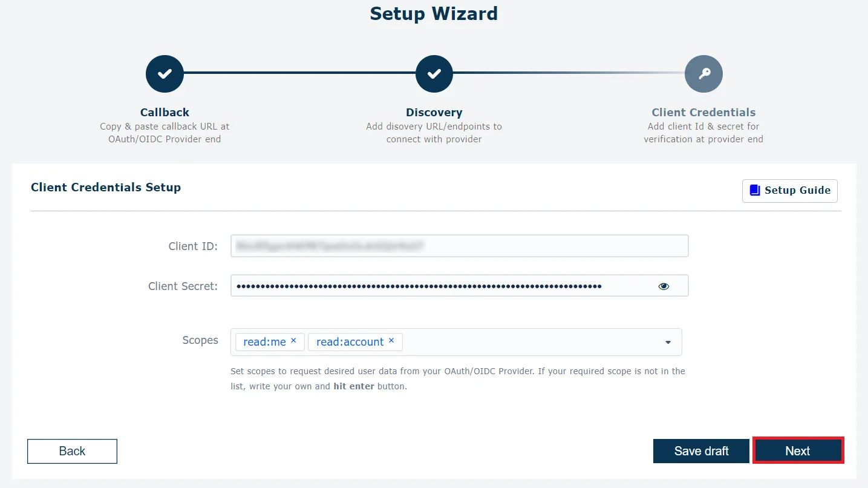Click the 'Scopes' label
Viewport: 868px width, 488px height.
point(200,340)
